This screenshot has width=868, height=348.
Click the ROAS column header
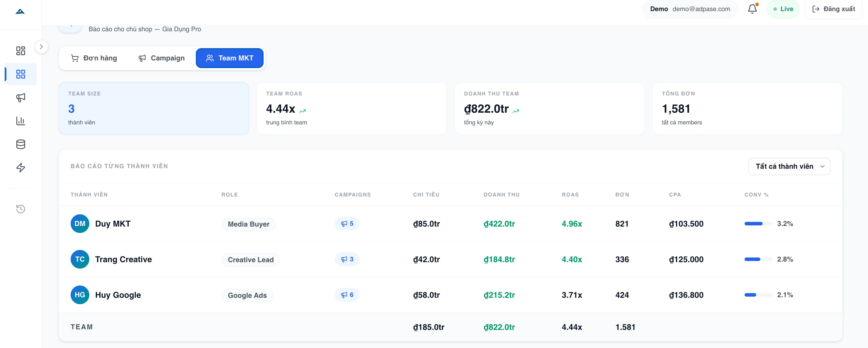570,194
